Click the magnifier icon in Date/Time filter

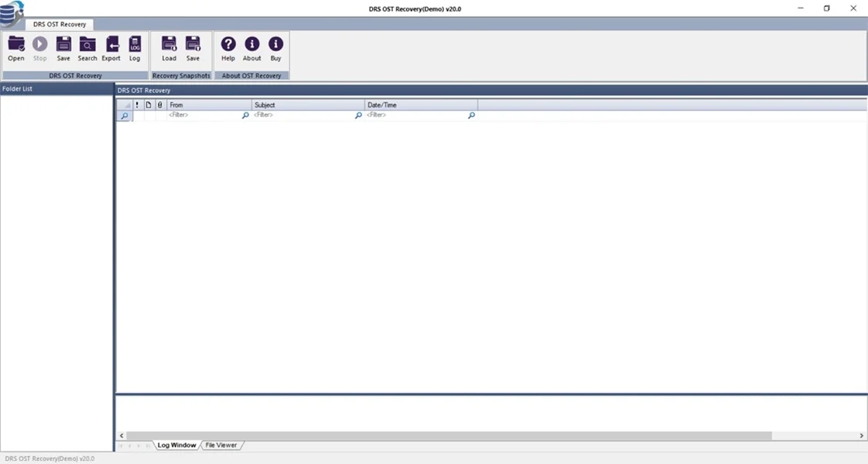(x=471, y=115)
